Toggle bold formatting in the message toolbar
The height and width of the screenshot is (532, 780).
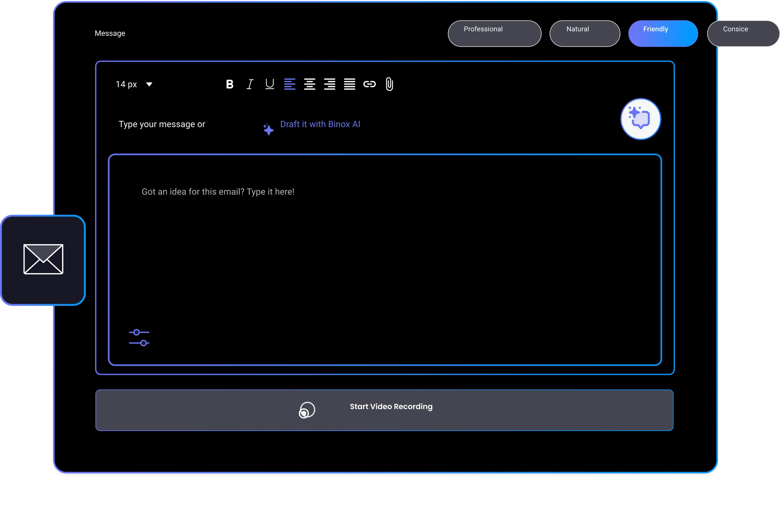click(229, 84)
